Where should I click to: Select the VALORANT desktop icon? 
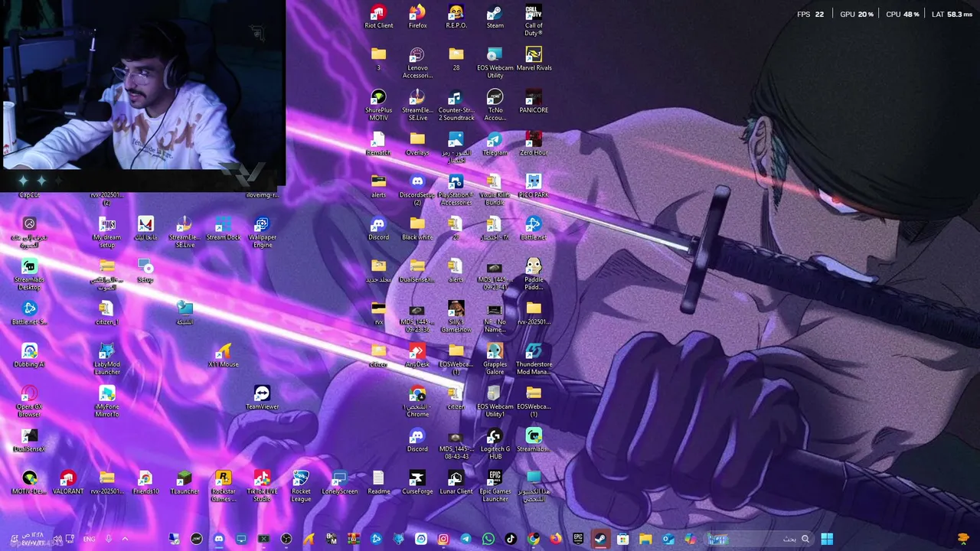[x=68, y=482]
